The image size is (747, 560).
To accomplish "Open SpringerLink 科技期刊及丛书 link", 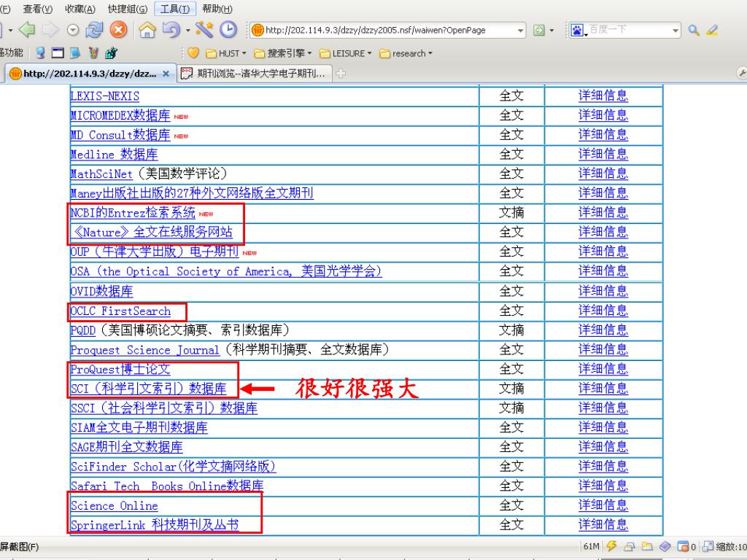I will (x=155, y=525).
